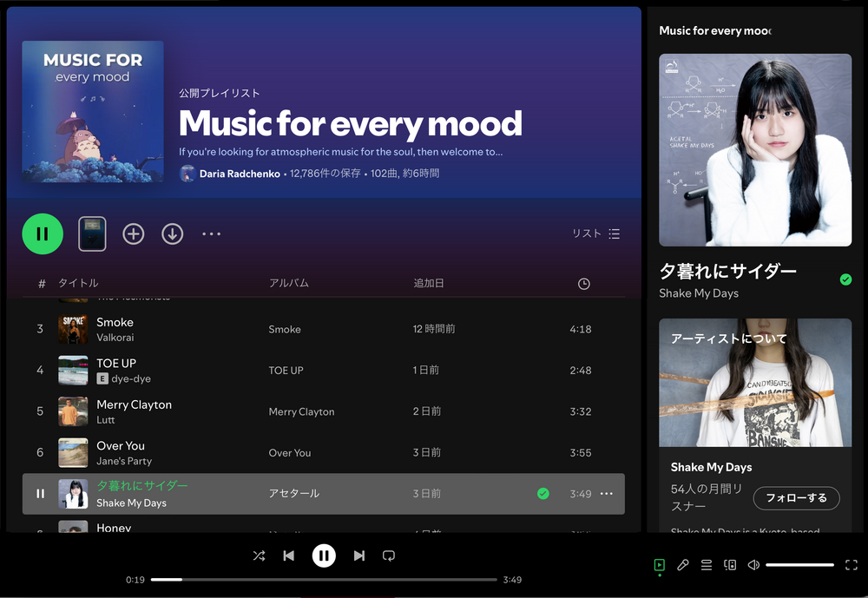Toggle the Now Playing view panel
The height and width of the screenshot is (598, 868).
pos(660,565)
